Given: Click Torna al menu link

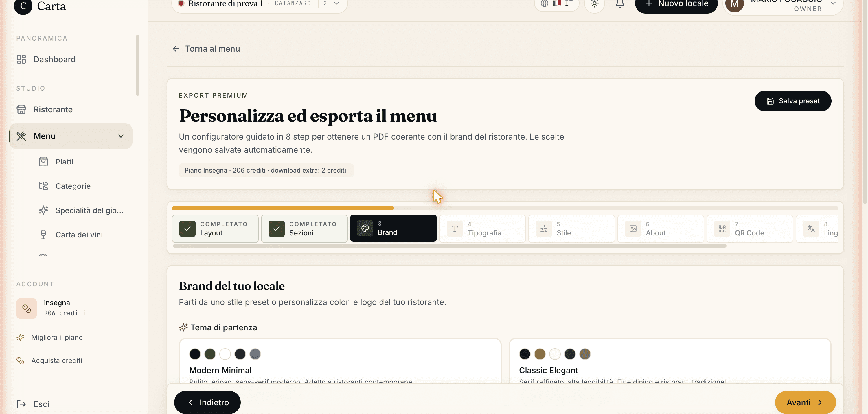Looking at the screenshot, I should pos(212,49).
